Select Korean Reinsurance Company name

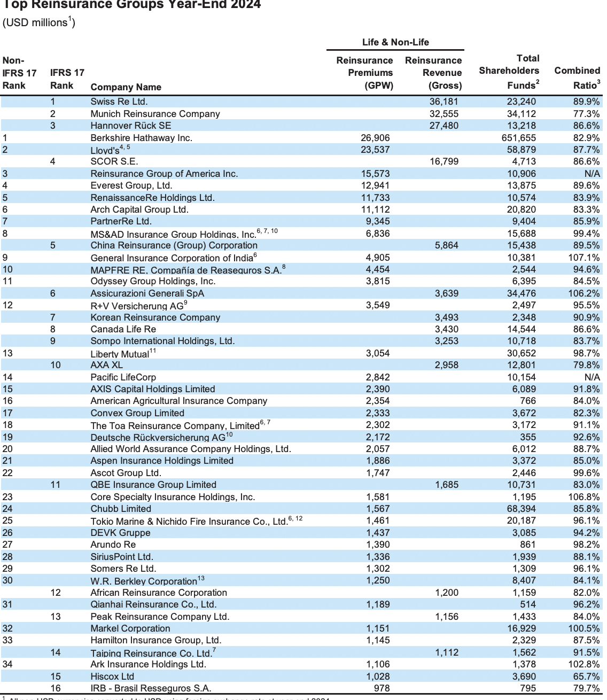click(155, 317)
